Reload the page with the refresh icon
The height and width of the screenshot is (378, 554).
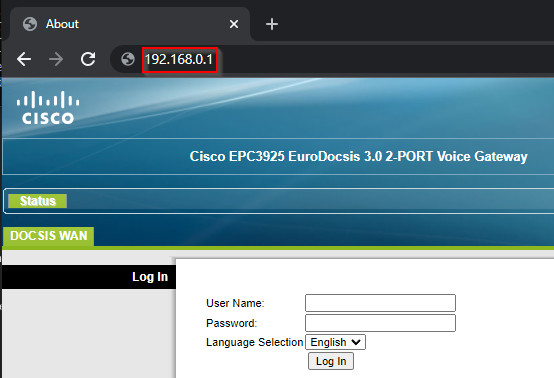pyautogui.click(x=88, y=59)
